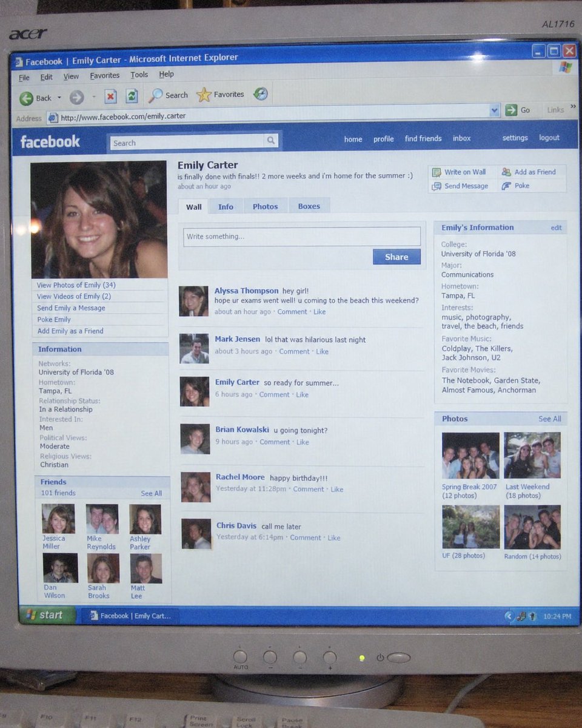
Task: Click Comment on Alyssa Thompson's post
Action: [x=292, y=312]
